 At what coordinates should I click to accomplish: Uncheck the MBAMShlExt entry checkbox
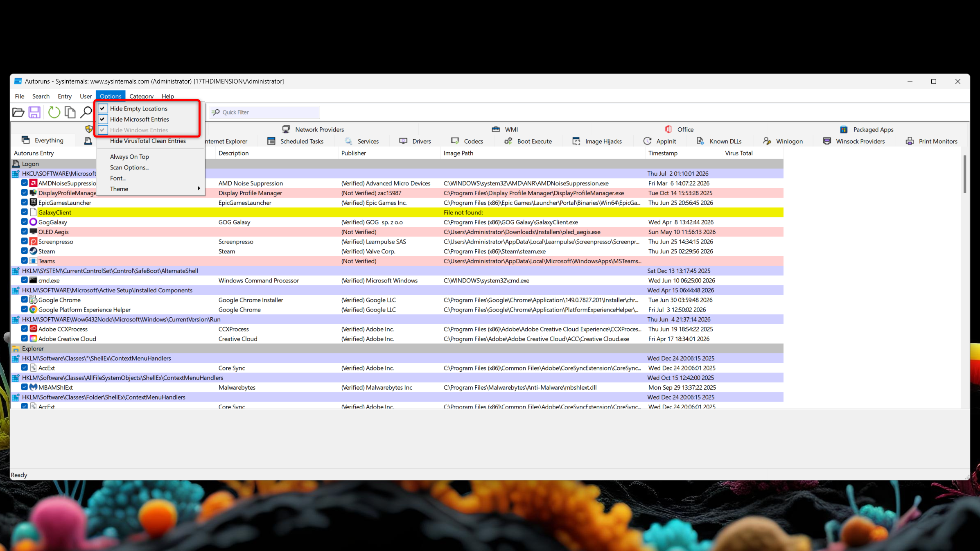pyautogui.click(x=25, y=387)
